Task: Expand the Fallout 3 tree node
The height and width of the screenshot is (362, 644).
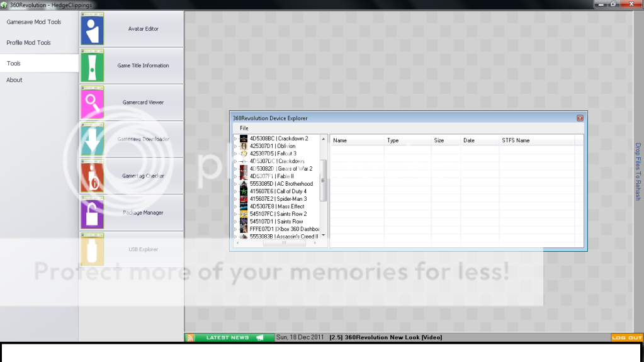Action: click(x=236, y=154)
